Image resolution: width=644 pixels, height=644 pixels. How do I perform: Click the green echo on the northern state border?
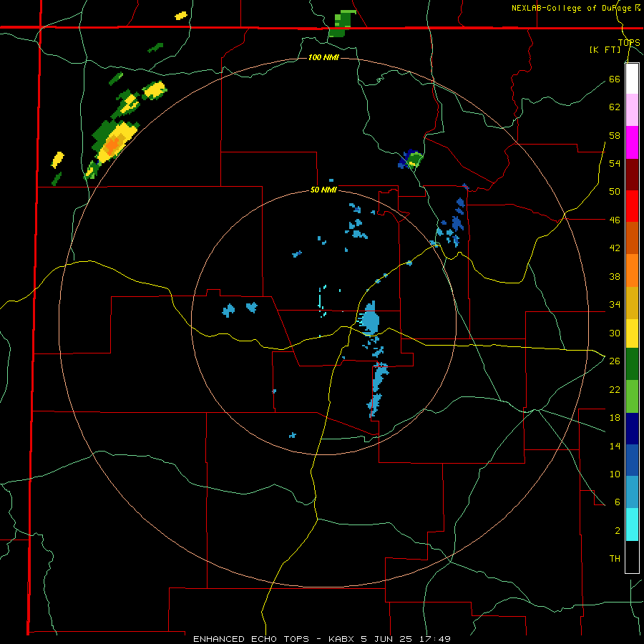pos(341,24)
